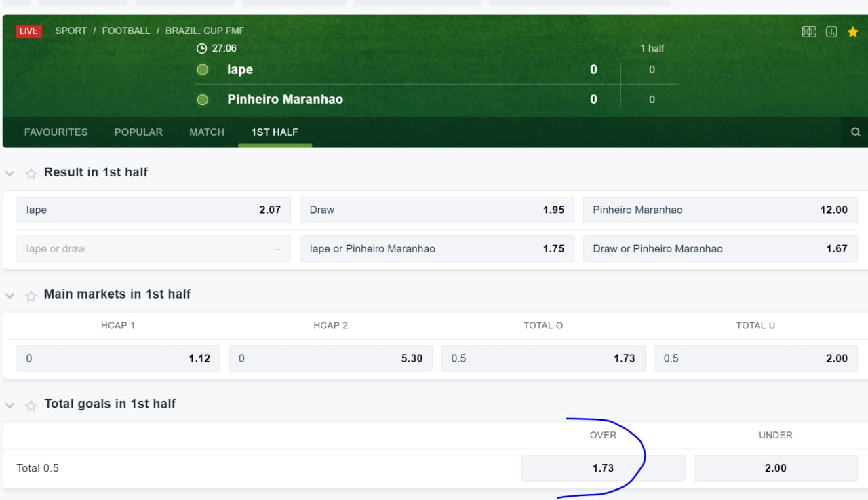This screenshot has height=500, width=868.
Task: Collapse the Total goals in 1st half section
Action: click(9, 406)
